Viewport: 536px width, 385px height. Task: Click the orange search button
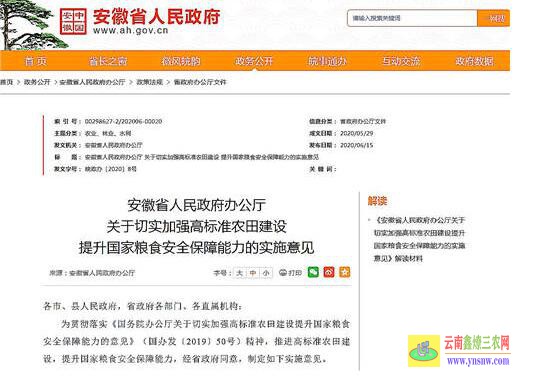pyautogui.click(x=494, y=18)
